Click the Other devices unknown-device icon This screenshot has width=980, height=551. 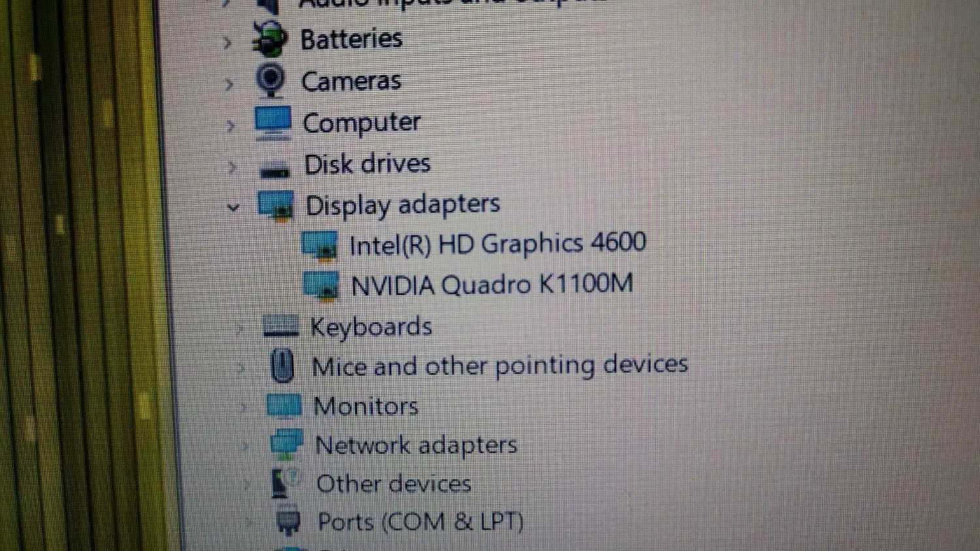click(x=285, y=484)
